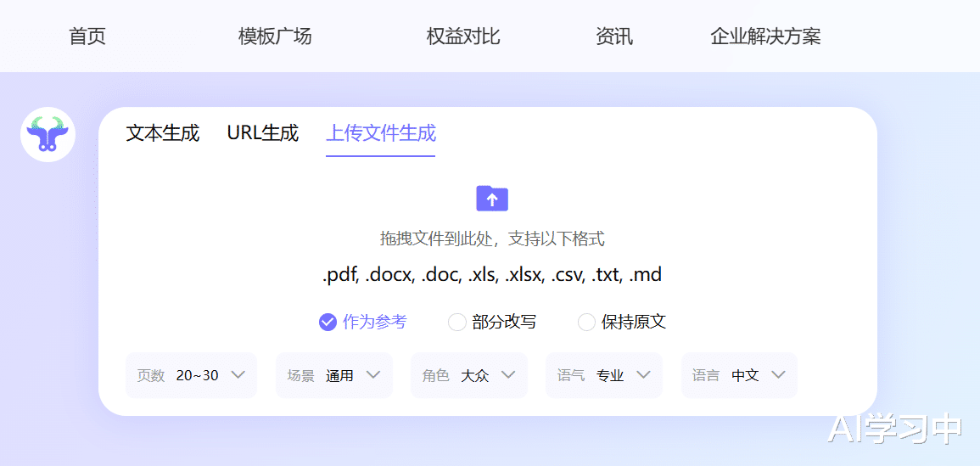The height and width of the screenshot is (466, 980).
Task: Choose the 保持原文 radio option
Action: click(622, 323)
